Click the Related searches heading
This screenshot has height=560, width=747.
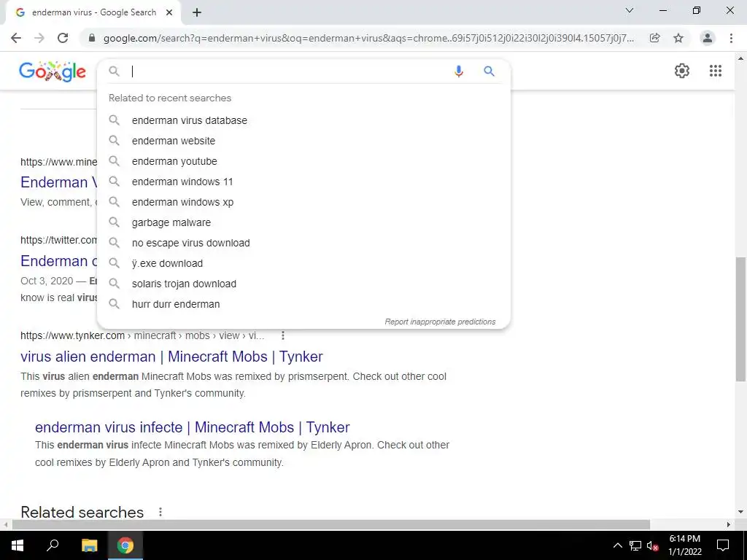(x=82, y=513)
